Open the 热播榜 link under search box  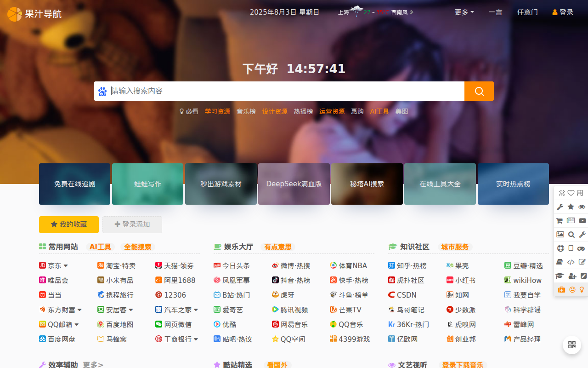pos(303,111)
